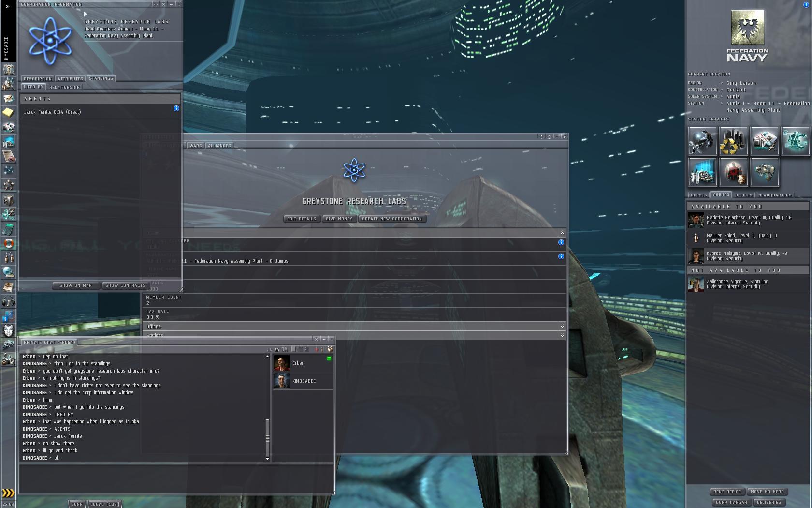Screen dimensions: 812x508
Task: Switch station panel to Guests tab
Action: tap(699, 195)
